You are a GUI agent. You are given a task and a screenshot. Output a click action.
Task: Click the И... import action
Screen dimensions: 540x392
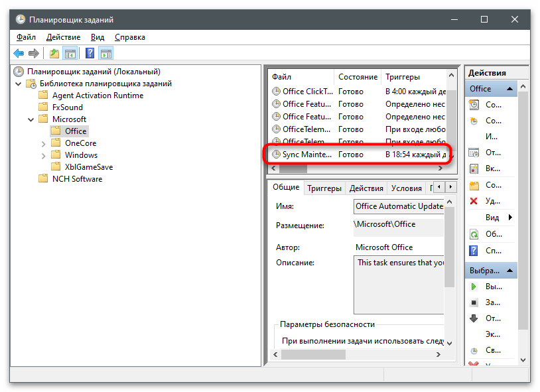pyautogui.click(x=491, y=137)
